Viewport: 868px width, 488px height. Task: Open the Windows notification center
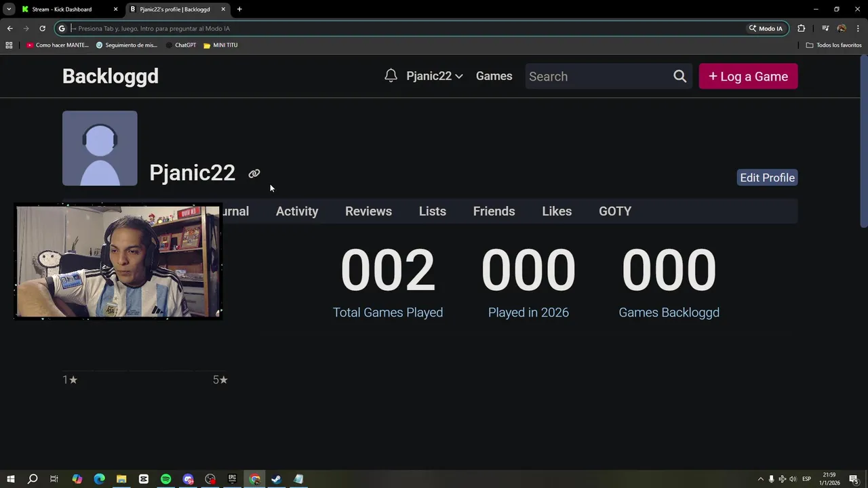854,479
